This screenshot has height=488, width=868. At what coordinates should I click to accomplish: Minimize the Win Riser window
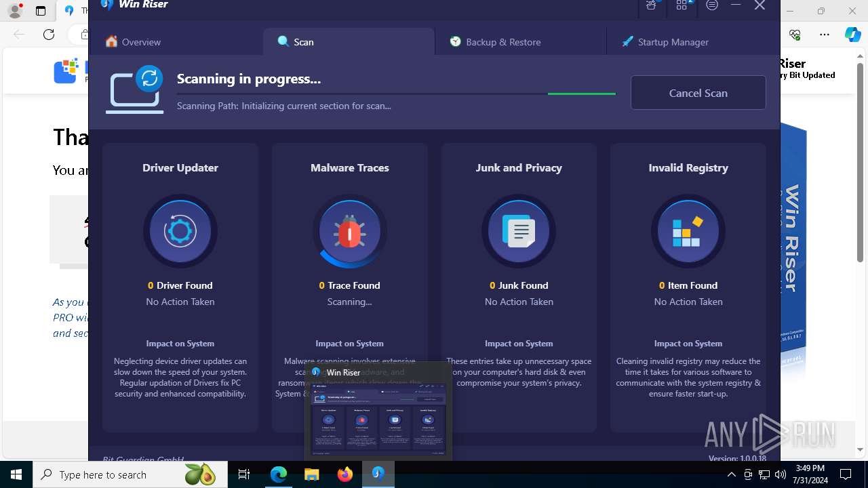point(736,5)
